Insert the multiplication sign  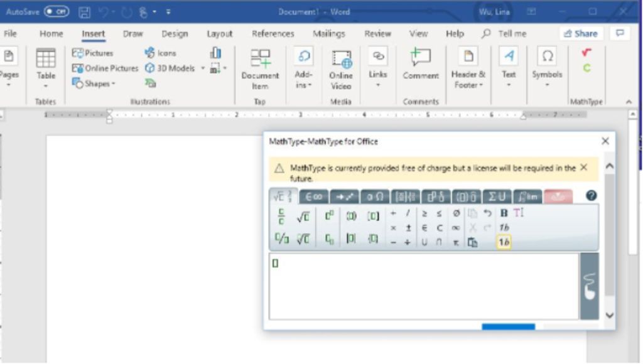click(393, 228)
